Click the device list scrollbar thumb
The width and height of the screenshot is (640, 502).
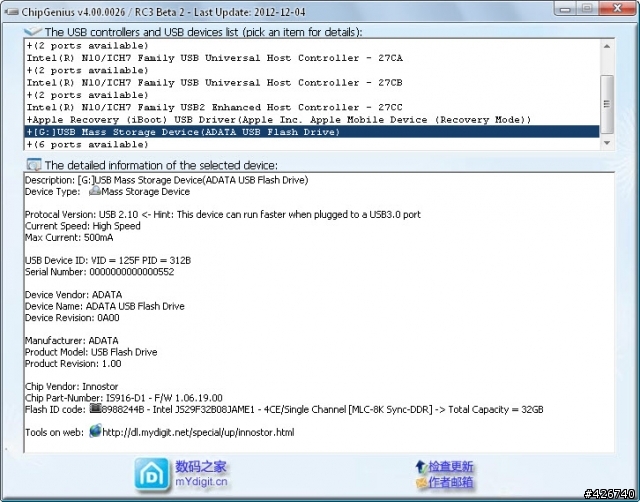pyautogui.click(x=607, y=104)
